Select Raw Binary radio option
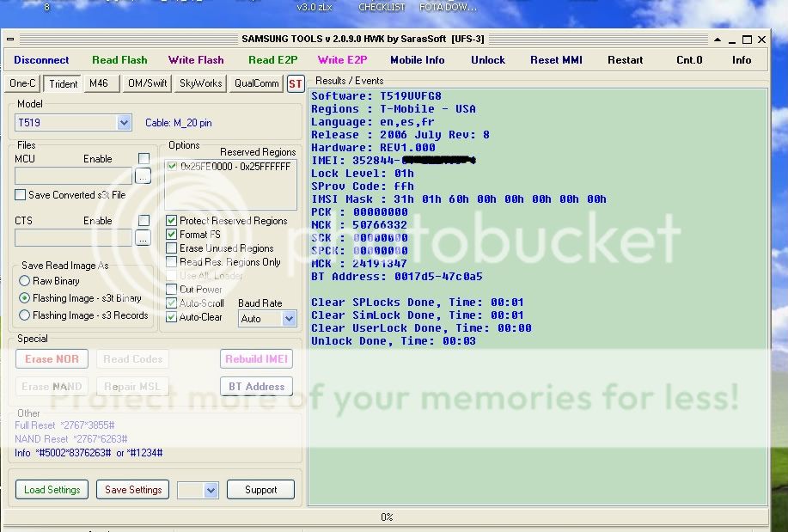This screenshot has height=532, width=788. pyautogui.click(x=24, y=280)
